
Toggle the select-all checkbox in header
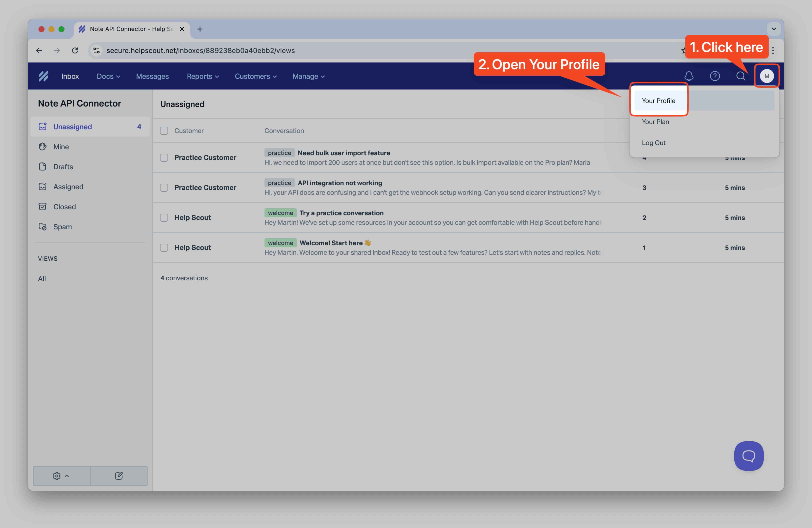click(164, 131)
